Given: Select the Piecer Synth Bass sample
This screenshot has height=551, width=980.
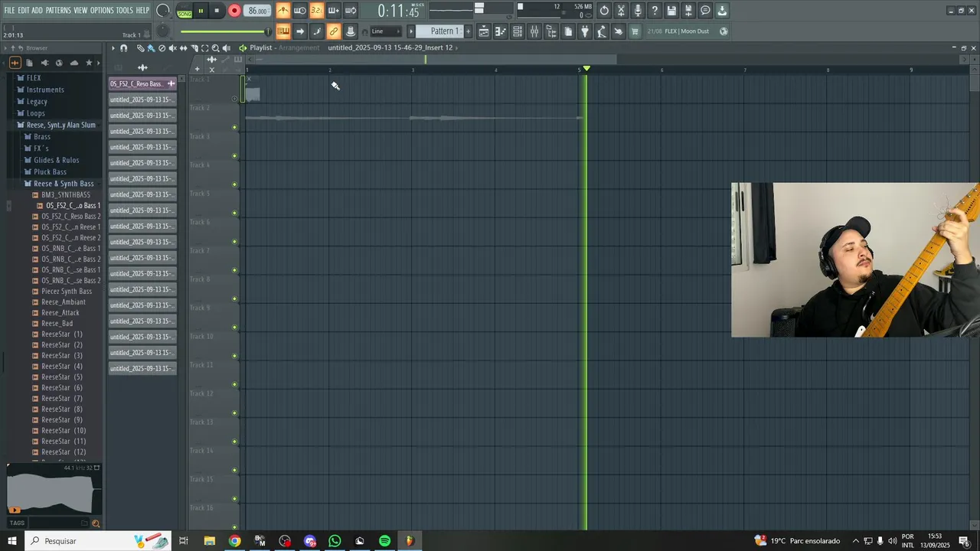Looking at the screenshot, I should (x=67, y=292).
